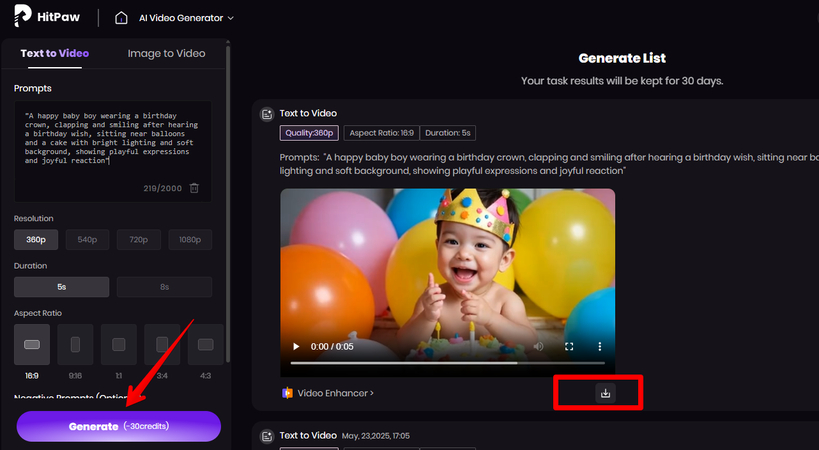Enter fullscreen for the video
Viewport: 819px width, 450px height.
click(569, 346)
